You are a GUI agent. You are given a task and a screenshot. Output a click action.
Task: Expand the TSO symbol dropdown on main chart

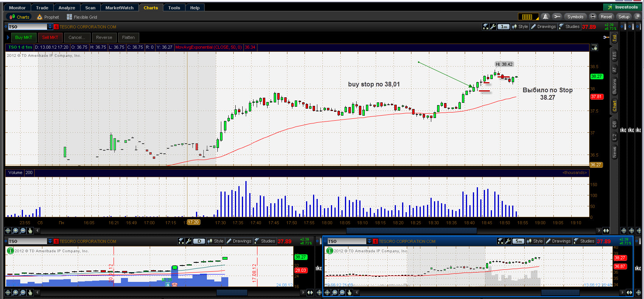(50, 26)
